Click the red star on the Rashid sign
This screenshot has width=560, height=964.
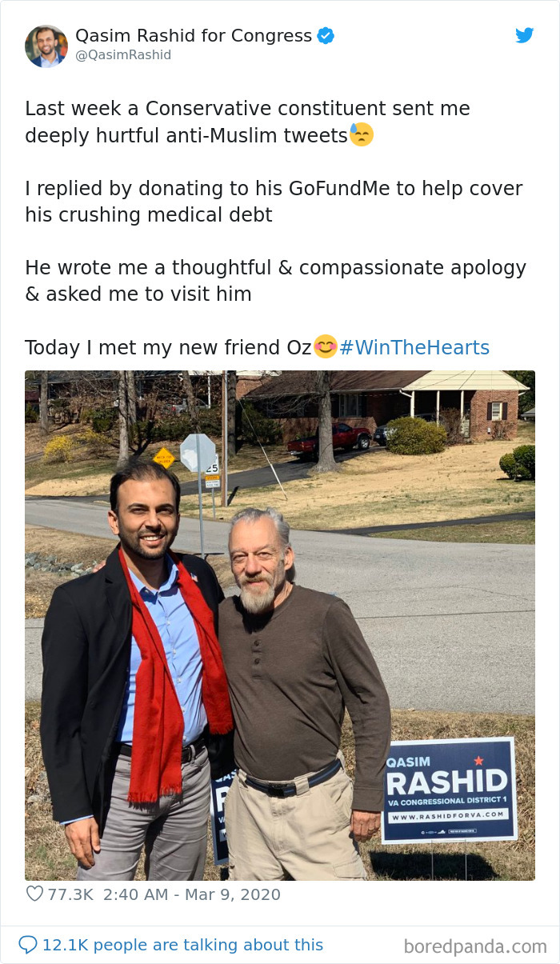479,760
